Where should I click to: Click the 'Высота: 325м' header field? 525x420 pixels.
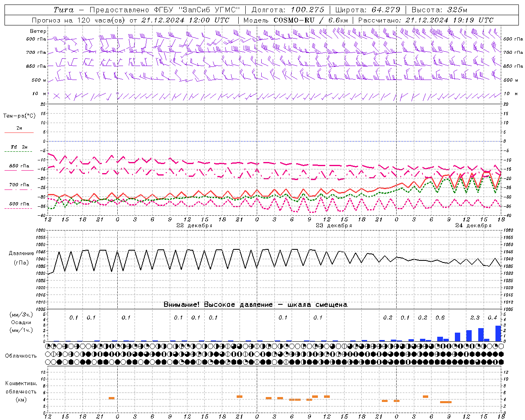439,10
